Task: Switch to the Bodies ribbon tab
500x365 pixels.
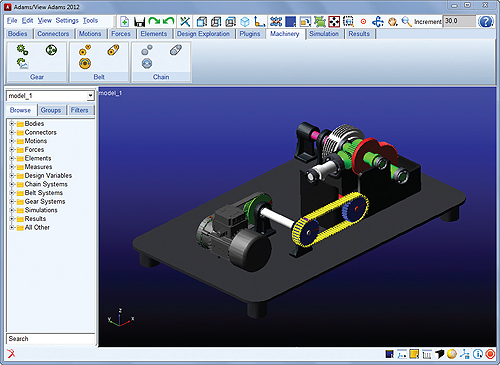Action: click(18, 34)
